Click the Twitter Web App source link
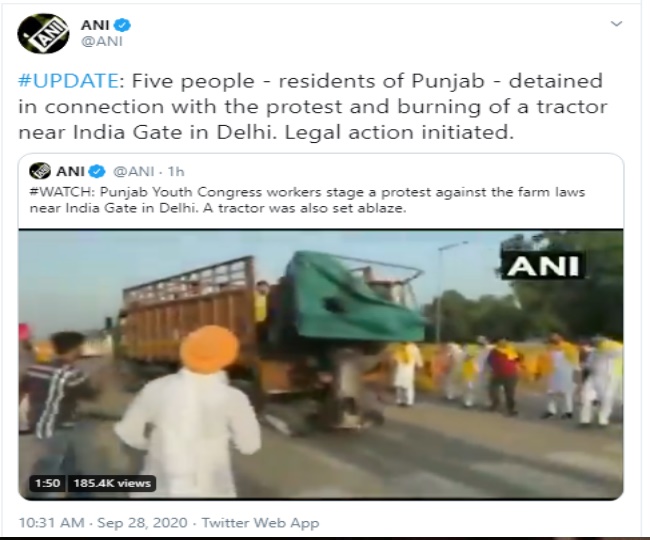This screenshot has height=540, width=650. [260, 523]
